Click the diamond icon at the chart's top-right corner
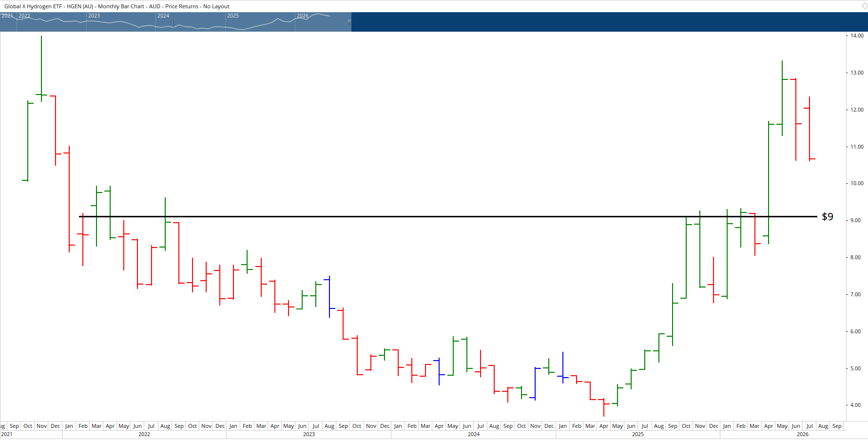Screen dimensions: 868x441 864,6
